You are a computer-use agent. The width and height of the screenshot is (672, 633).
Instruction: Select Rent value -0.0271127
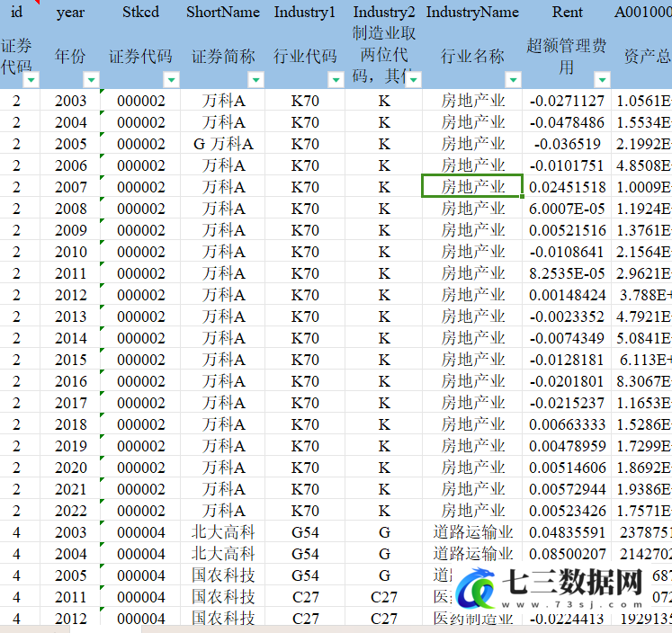[x=567, y=101]
